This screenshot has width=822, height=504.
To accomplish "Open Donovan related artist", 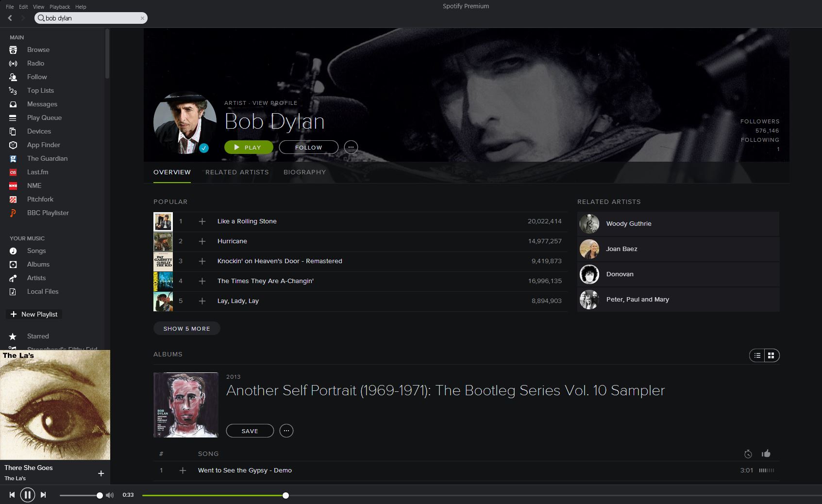I will click(678, 274).
